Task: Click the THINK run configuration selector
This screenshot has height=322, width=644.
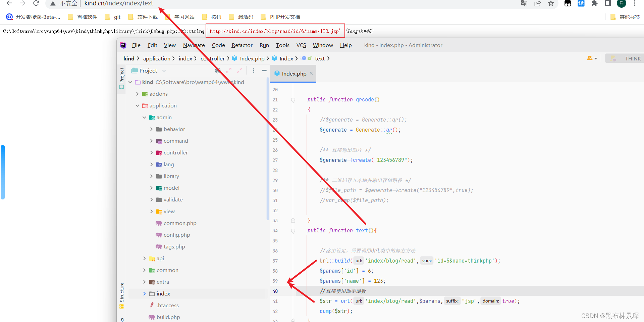Action: [625, 58]
